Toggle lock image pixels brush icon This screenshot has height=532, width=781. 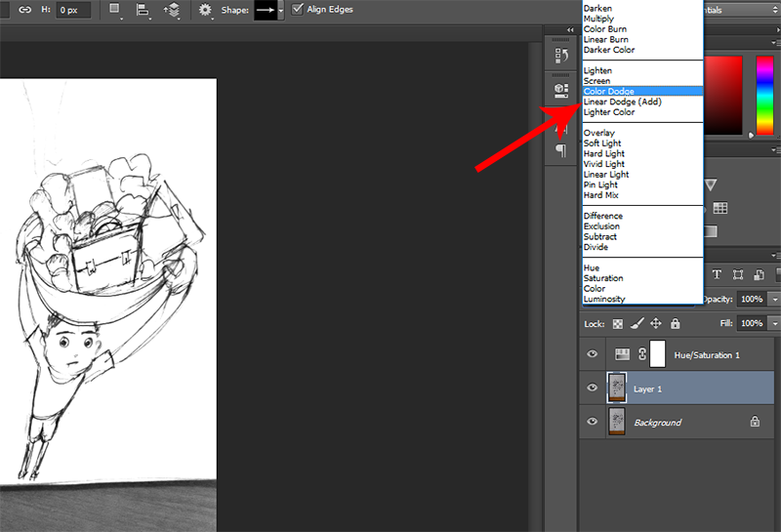tap(637, 324)
